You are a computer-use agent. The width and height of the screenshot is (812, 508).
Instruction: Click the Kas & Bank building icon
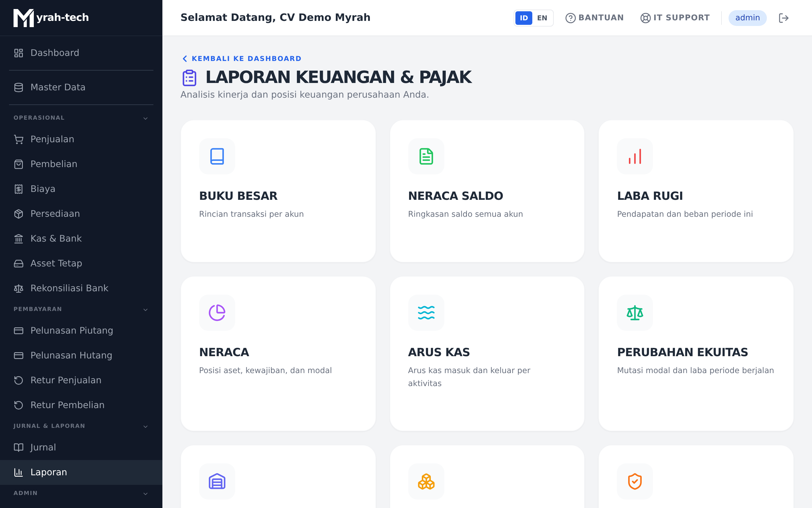pyautogui.click(x=18, y=238)
